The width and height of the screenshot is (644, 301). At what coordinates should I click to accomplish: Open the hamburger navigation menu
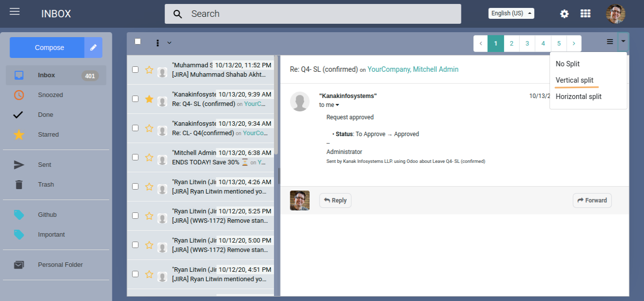tap(15, 11)
